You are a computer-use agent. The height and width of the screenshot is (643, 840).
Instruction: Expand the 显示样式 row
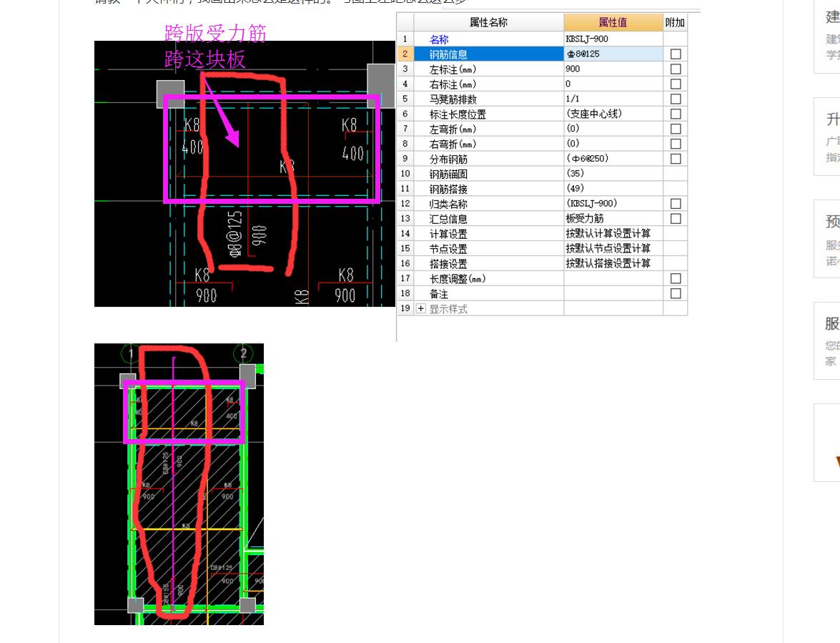click(x=420, y=309)
